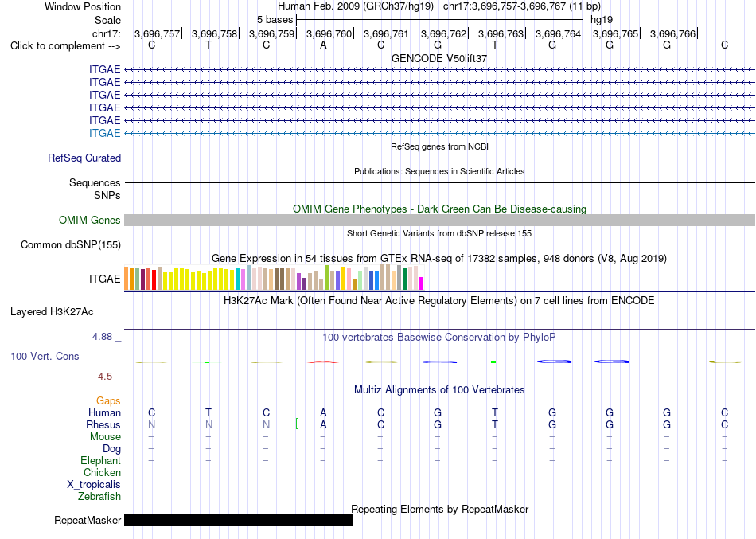Click position label 3,696,763 on the ruler

click(x=501, y=33)
